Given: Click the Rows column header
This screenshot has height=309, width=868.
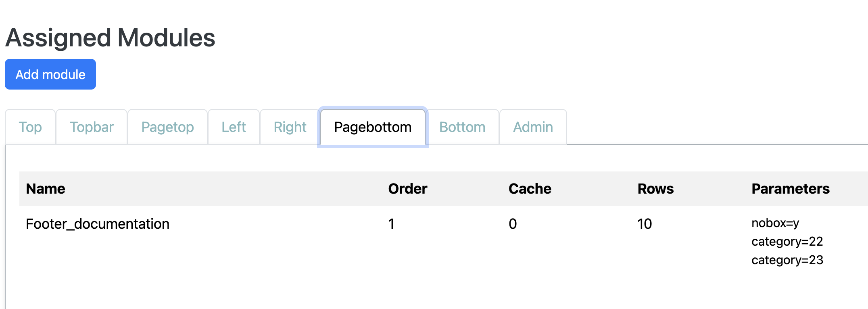Looking at the screenshot, I should [655, 189].
